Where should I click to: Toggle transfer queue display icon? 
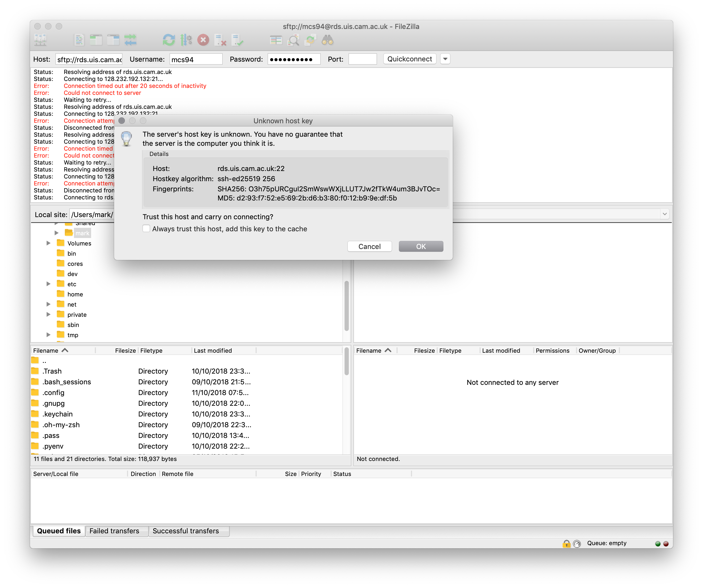130,40
